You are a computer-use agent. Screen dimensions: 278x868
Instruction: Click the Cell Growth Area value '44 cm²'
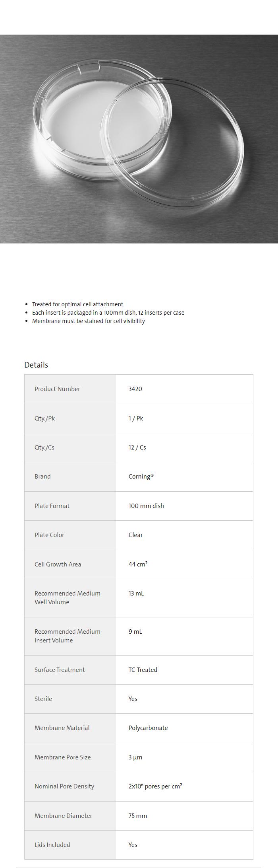tap(138, 564)
